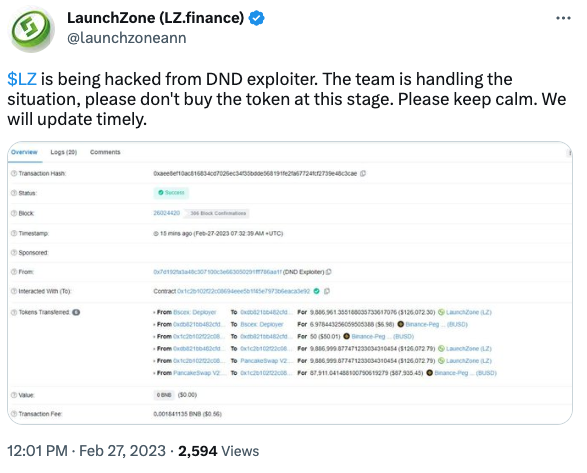Image resolution: width=587 pixels, height=473 pixels.
Task: Open block number 26024420 link
Action: click(x=167, y=213)
